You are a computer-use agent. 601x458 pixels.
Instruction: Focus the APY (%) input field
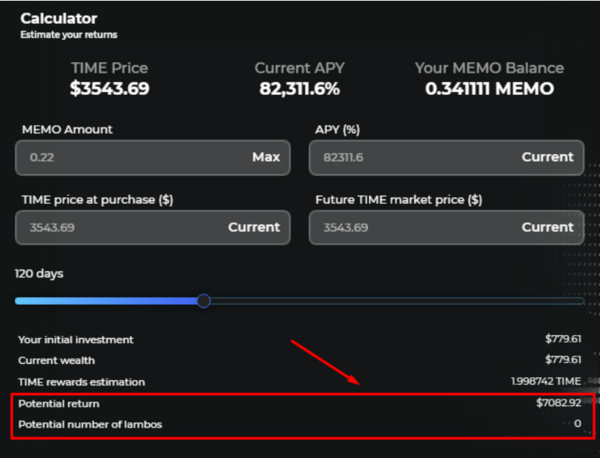coord(447,158)
